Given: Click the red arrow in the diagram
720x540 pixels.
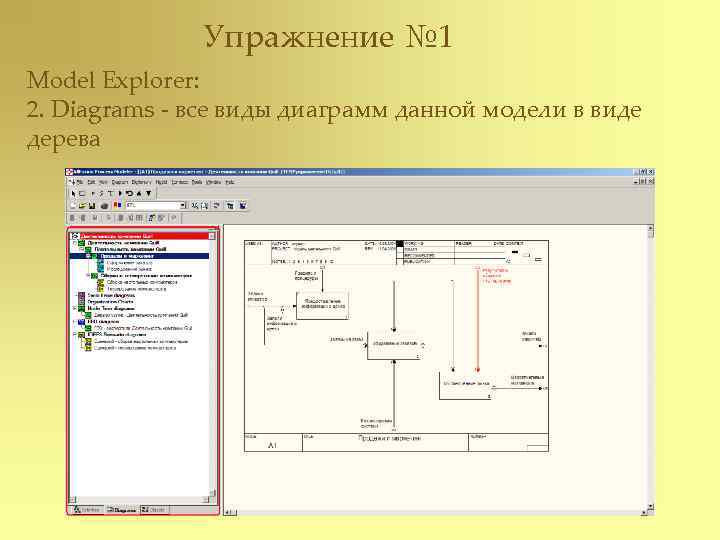Looking at the screenshot, I should point(478,321).
